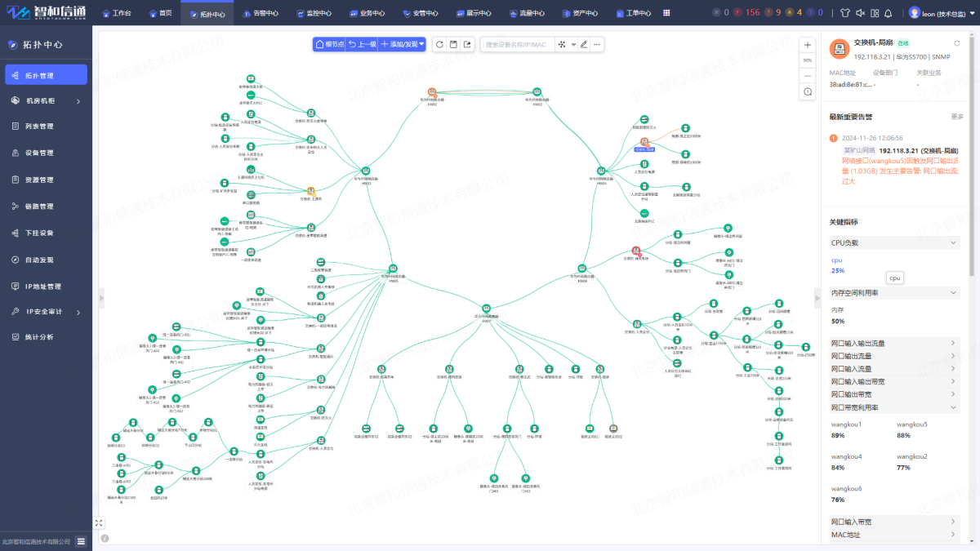Select 拓扑管理 in the sidebar
The image size is (980, 551).
pos(46,75)
